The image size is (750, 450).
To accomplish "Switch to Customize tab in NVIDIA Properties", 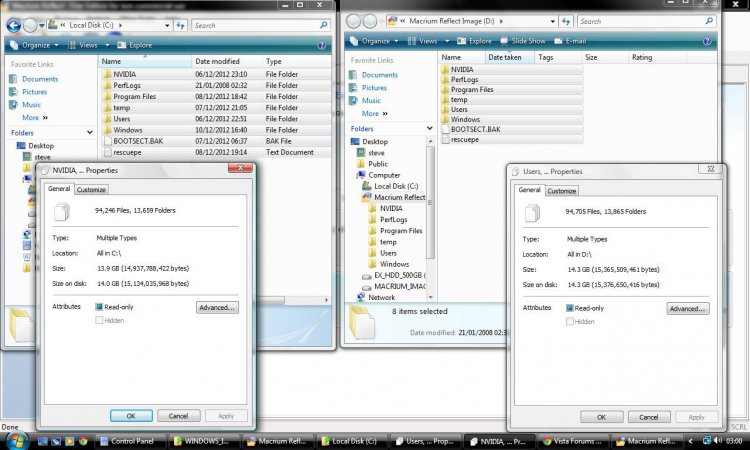I will click(91, 190).
